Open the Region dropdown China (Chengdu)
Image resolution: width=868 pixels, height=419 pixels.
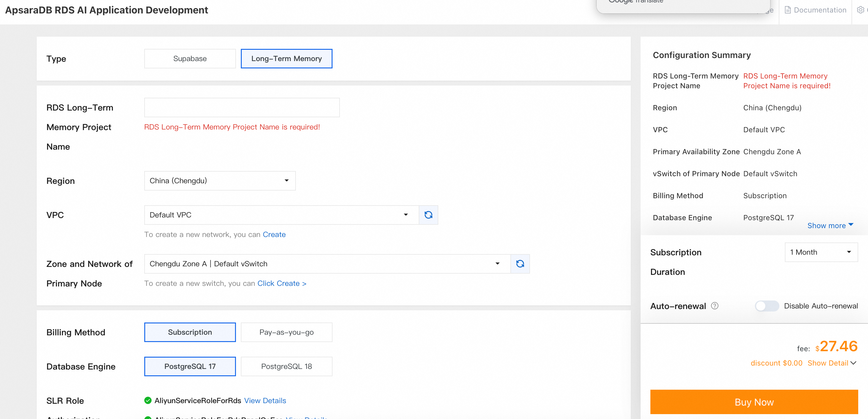[220, 181]
